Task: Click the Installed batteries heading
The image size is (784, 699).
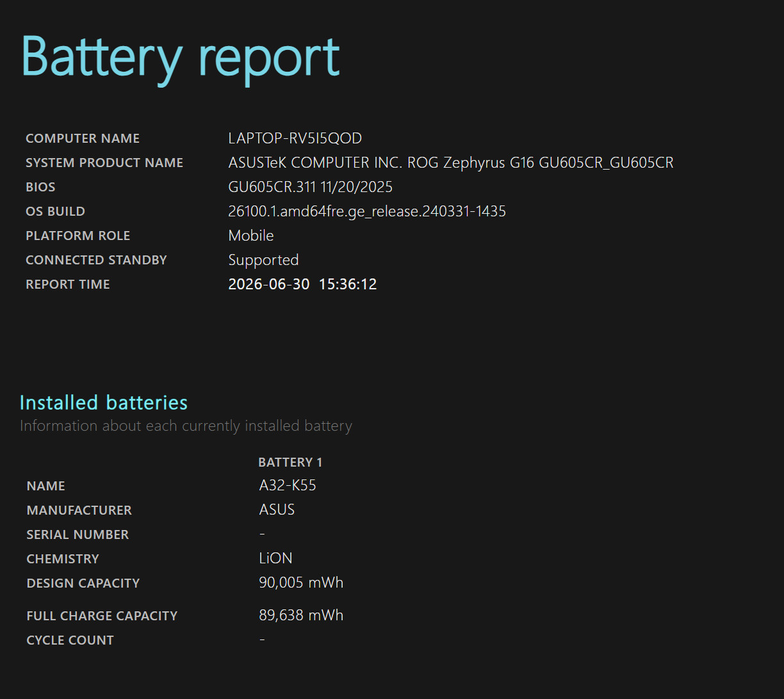Action: click(x=104, y=402)
